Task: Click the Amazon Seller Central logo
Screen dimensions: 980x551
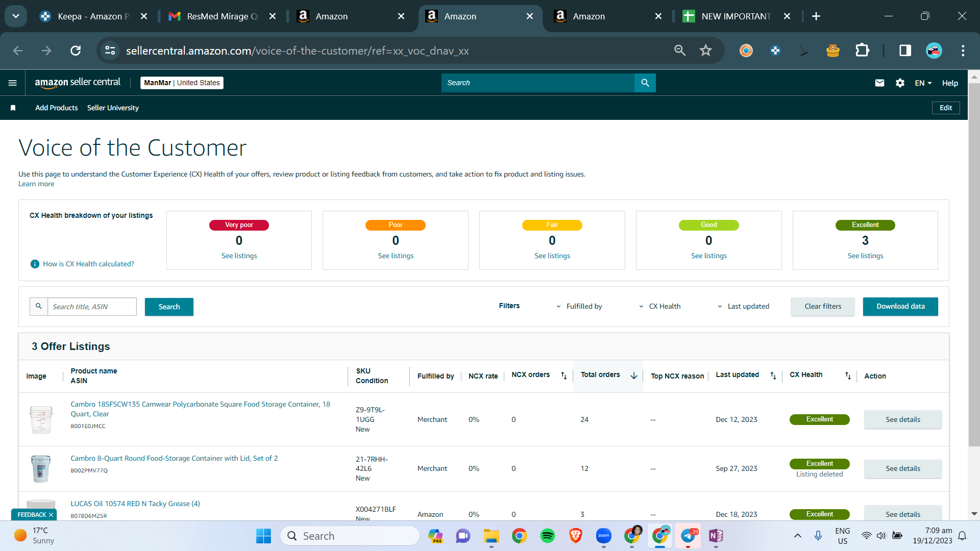Action: tap(78, 83)
